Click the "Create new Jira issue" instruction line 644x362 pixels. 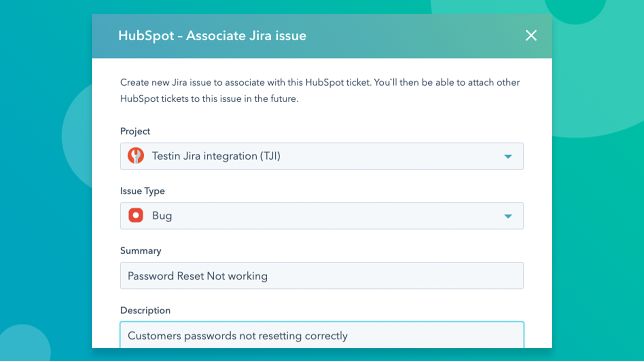(x=320, y=82)
